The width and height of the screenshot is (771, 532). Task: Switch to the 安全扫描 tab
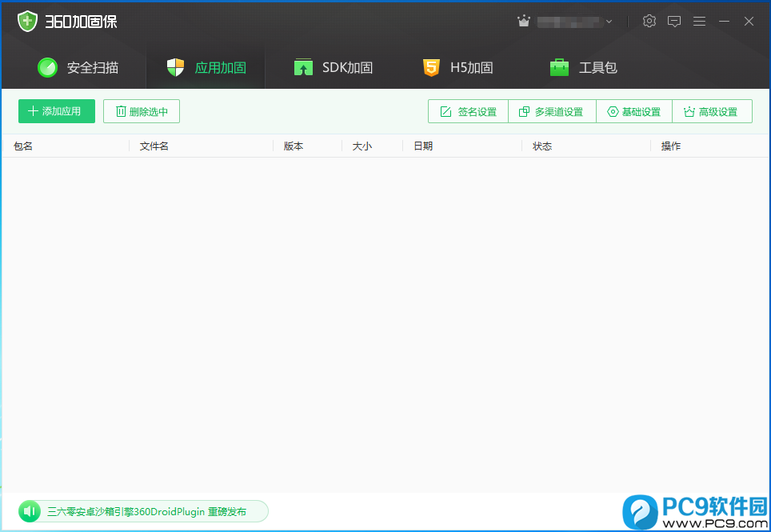[78, 67]
